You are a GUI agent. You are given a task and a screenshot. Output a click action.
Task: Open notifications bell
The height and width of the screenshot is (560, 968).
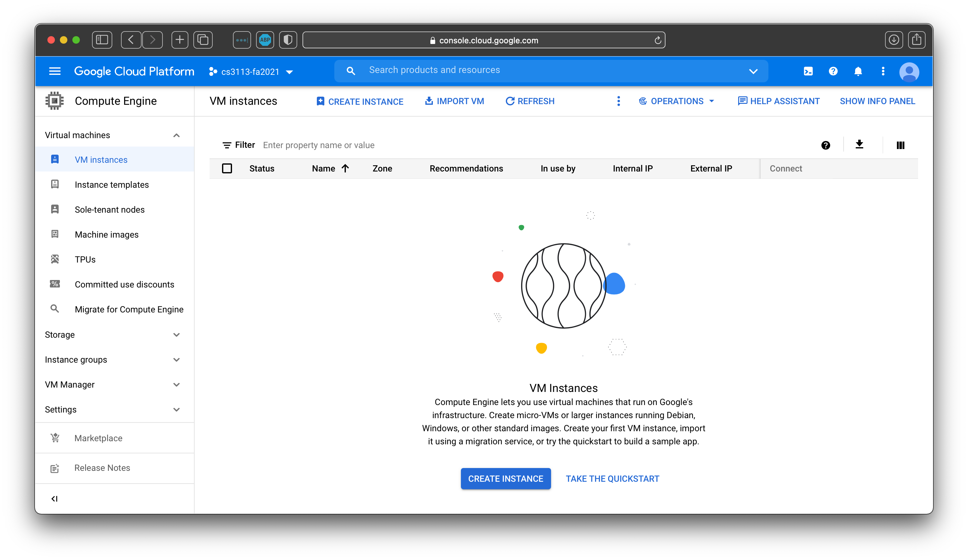[x=858, y=71]
